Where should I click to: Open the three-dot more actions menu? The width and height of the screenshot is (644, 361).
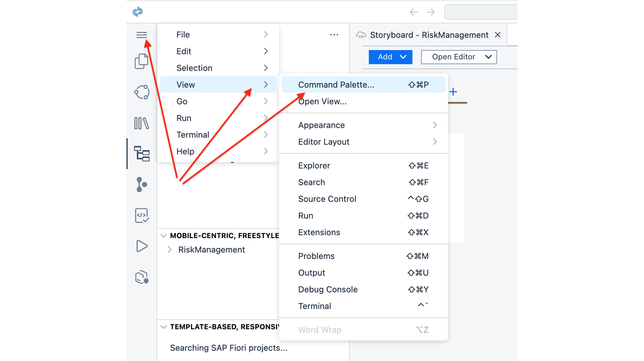(x=334, y=35)
